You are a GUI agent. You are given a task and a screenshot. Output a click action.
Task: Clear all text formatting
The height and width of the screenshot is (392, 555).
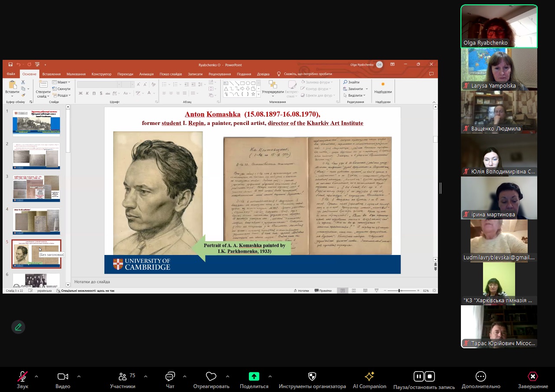coord(153,85)
